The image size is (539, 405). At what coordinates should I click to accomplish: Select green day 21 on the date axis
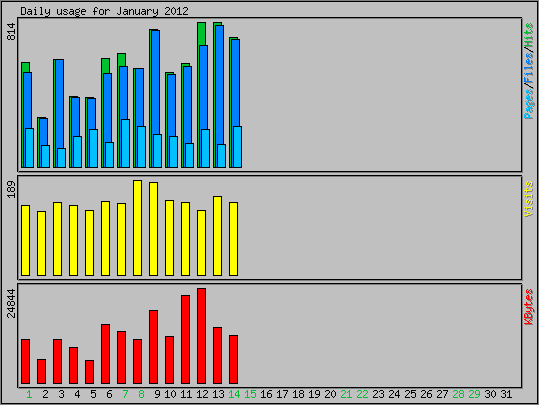pyautogui.click(x=346, y=394)
